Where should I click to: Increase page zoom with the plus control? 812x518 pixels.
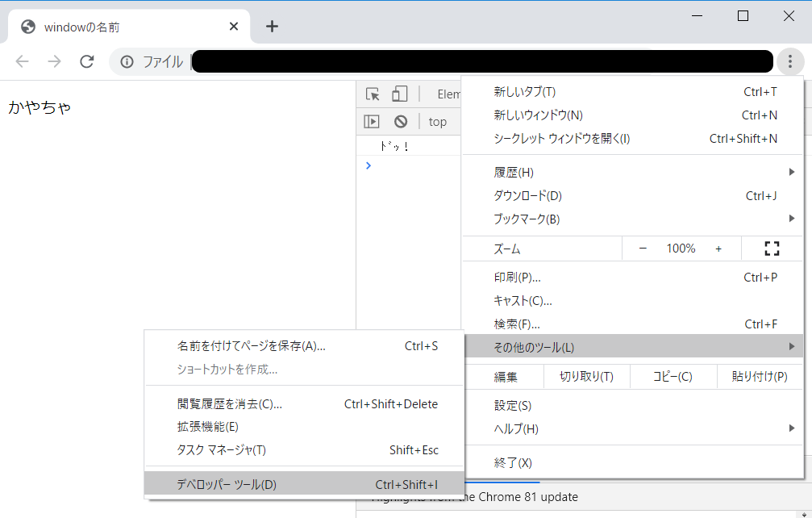coord(718,249)
